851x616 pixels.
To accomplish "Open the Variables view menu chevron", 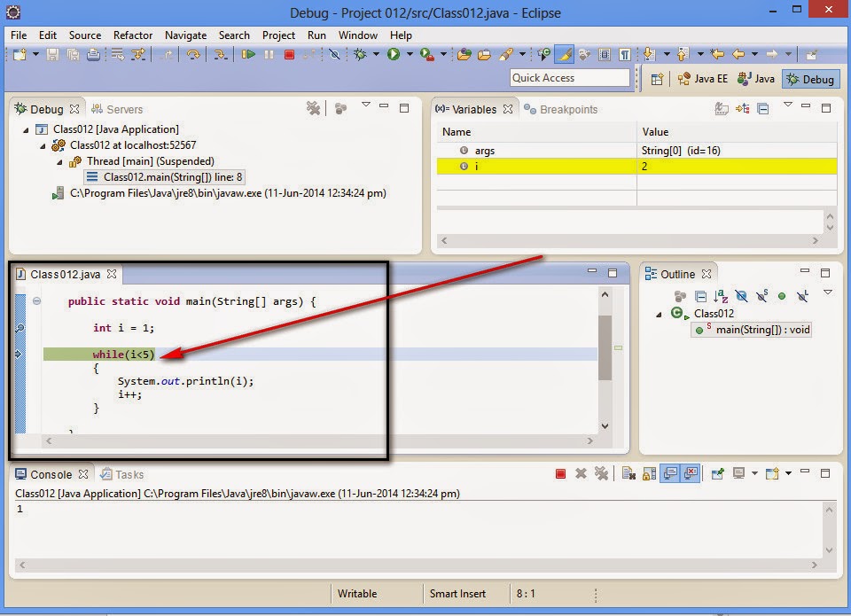I will (788, 107).
